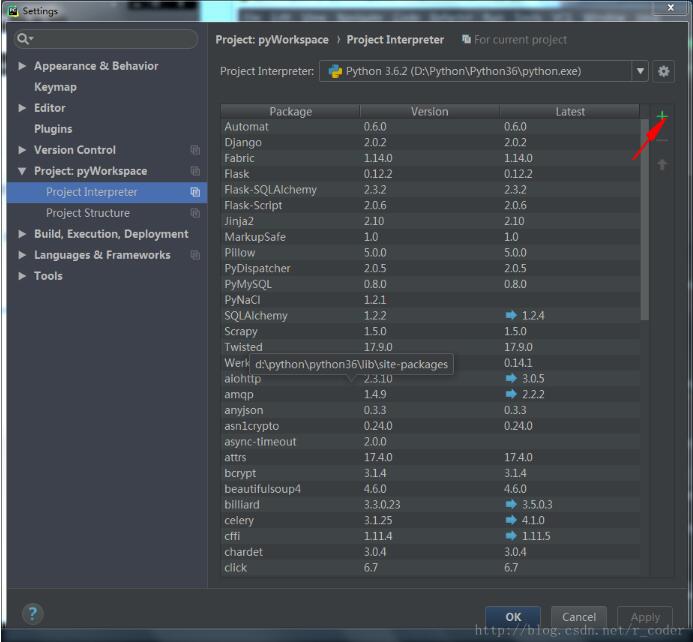The width and height of the screenshot is (693, 642).
Task: Click the search magnifier icon
Action: pyautogui.click(x=23, y=39)
